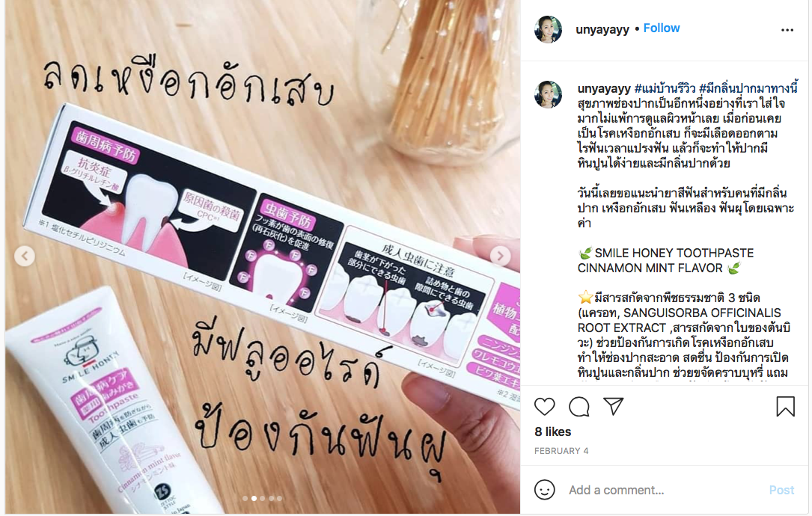The image size is (812, 516).
Task: Open unyayayy profile from header username
Action: pyautogui.click(x=602, y=29)
